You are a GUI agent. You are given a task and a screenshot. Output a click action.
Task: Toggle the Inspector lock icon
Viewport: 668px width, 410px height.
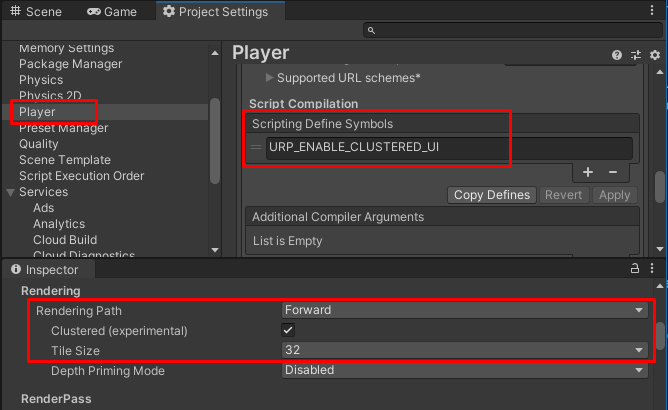point(634,269)
